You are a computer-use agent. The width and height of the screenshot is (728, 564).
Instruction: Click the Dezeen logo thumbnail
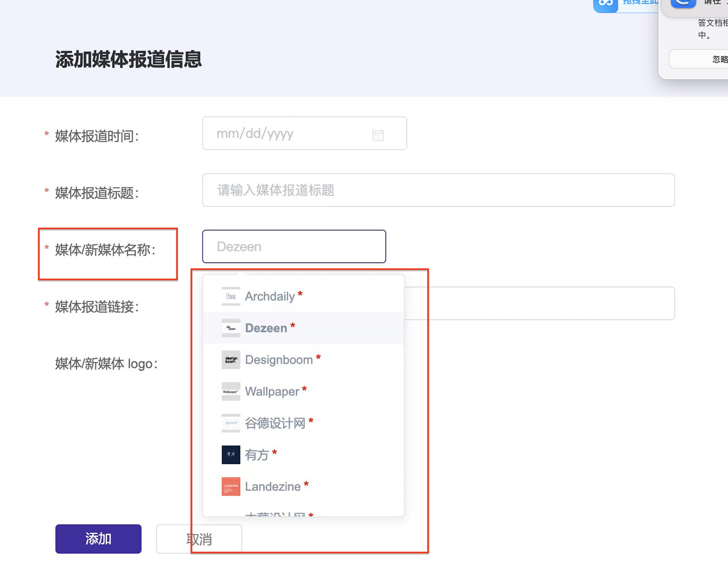231,328
